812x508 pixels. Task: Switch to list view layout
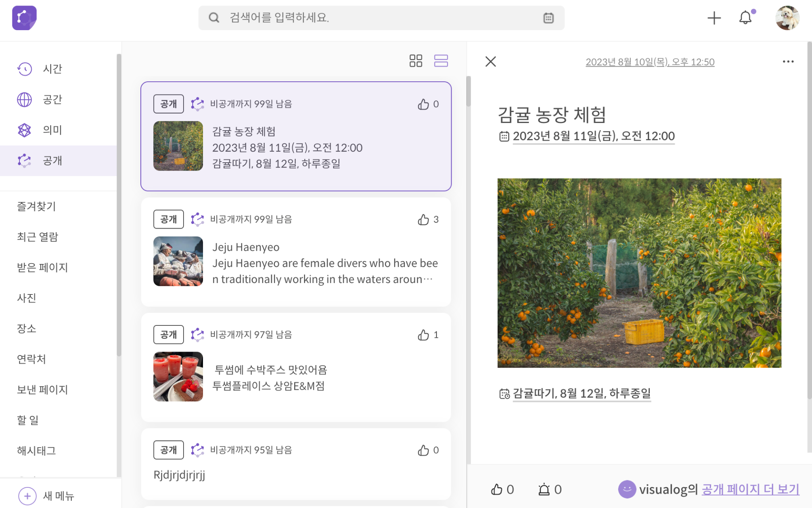click(x=441, y=61)
